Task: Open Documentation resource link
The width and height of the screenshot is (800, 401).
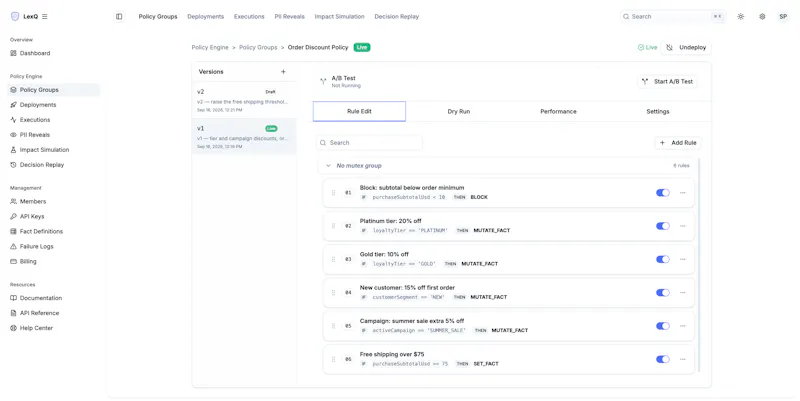Action: click(x=53, y=298)
